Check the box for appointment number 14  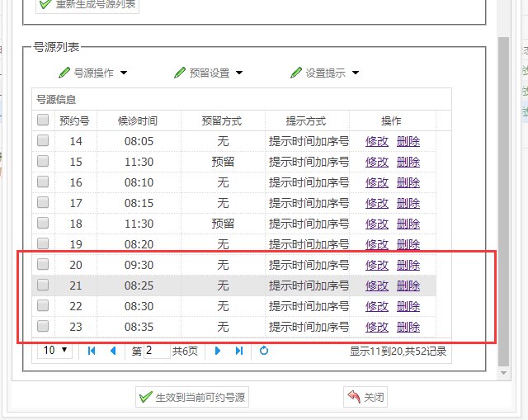click(x=43, y=141)
